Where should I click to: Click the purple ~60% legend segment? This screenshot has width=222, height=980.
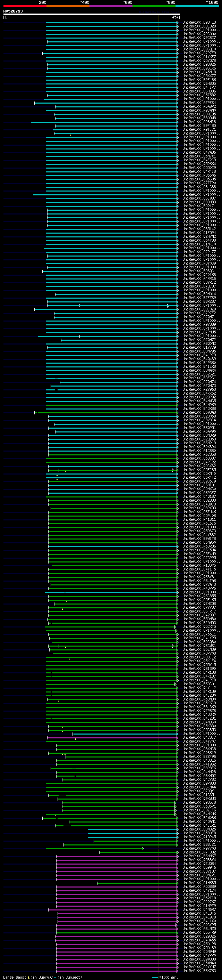(x=111, y=6)
